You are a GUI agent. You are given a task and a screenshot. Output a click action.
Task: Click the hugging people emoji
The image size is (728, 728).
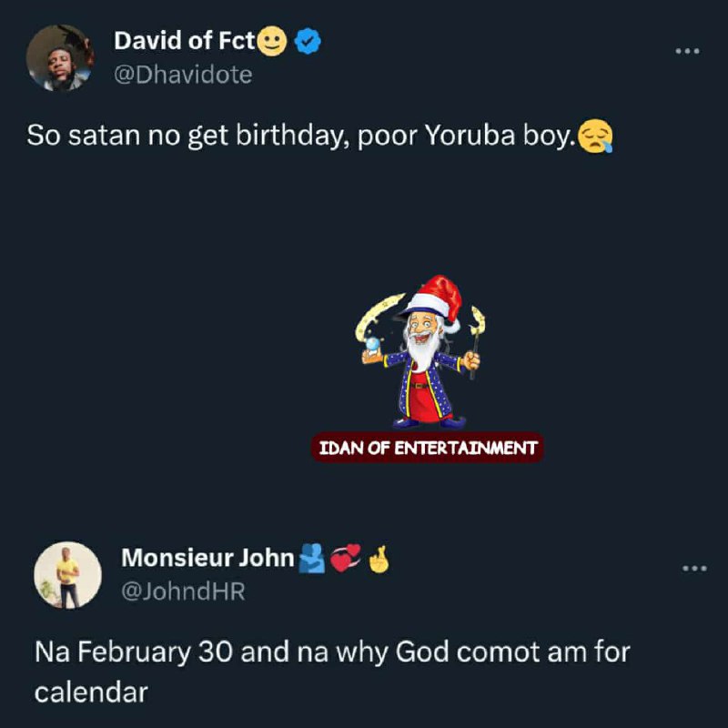[311, 558]
